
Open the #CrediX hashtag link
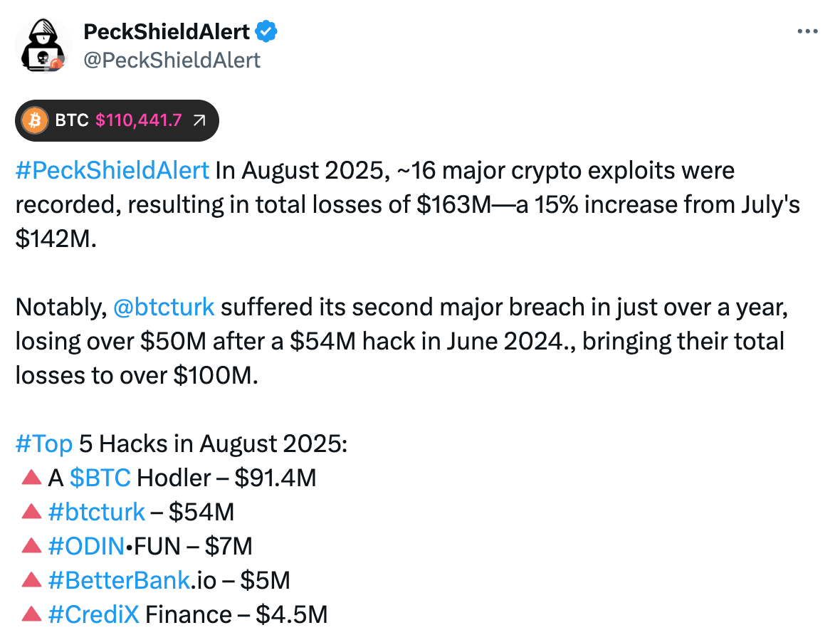point(94,614)
